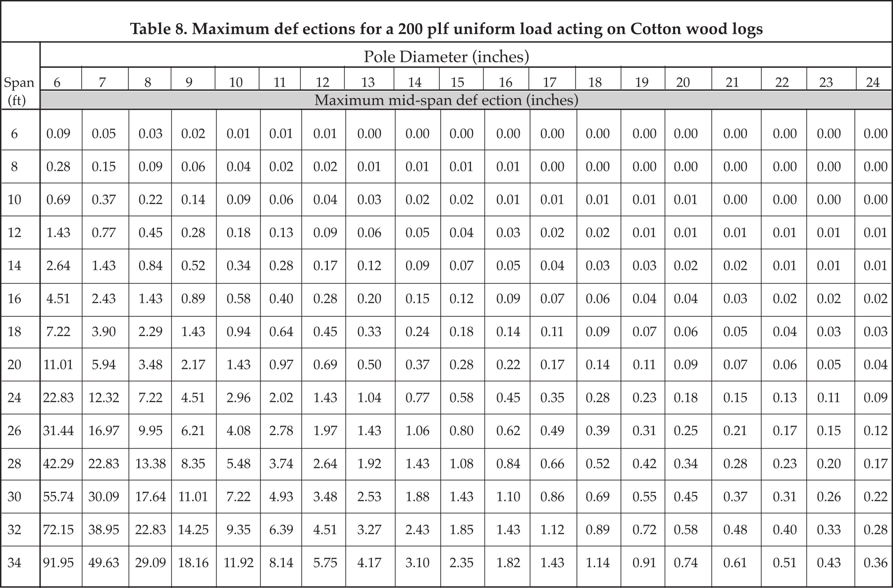Select the cell reading 72.15

tap(58, 530)
